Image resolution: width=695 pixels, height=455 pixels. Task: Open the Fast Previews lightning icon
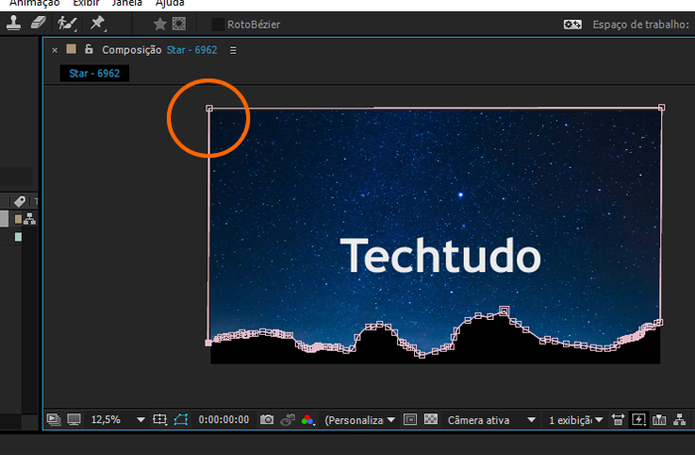click(x=639, y=419)
